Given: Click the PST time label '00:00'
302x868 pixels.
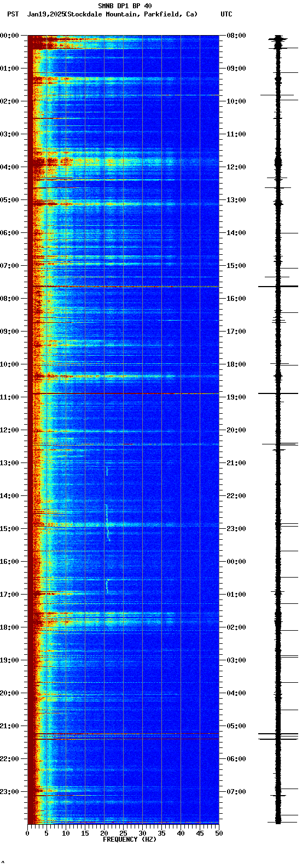Looking at the screenshot, I should (9, 36).
